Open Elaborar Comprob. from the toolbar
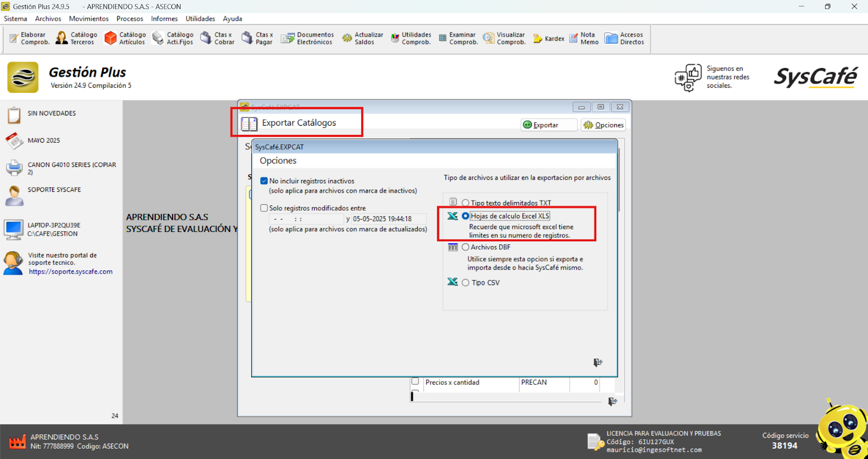The image size is (868, 459). pos(29,38)
